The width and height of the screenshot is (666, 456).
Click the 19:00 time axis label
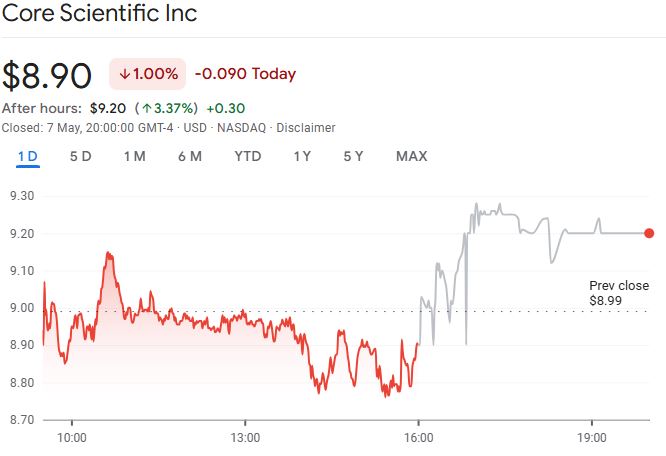click(592, 437)
